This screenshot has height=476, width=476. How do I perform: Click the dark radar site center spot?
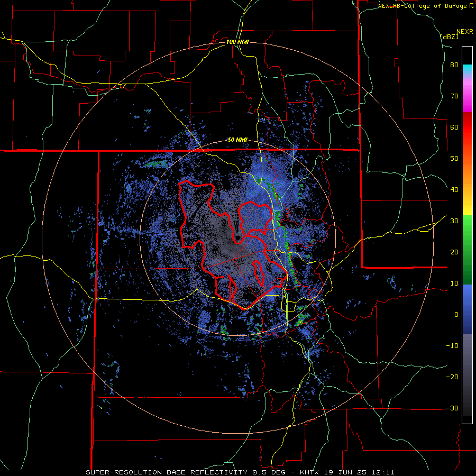point(238,238)
